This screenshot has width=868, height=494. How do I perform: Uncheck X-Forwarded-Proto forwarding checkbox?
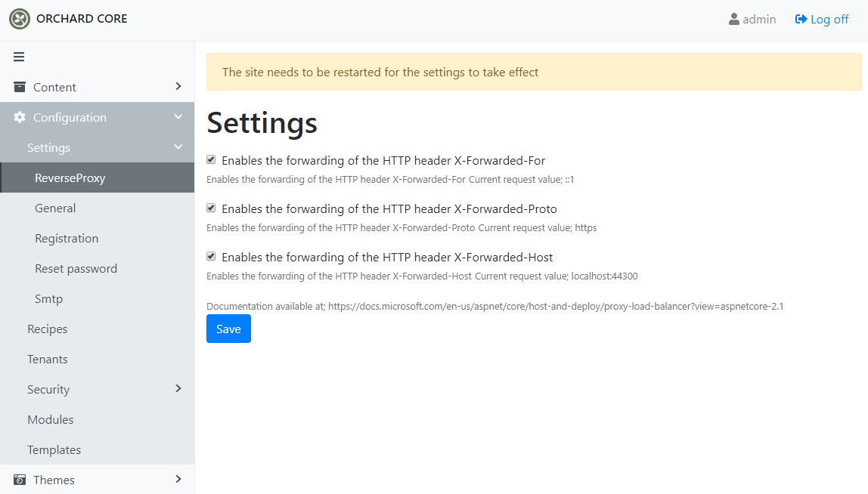(211, 208)
